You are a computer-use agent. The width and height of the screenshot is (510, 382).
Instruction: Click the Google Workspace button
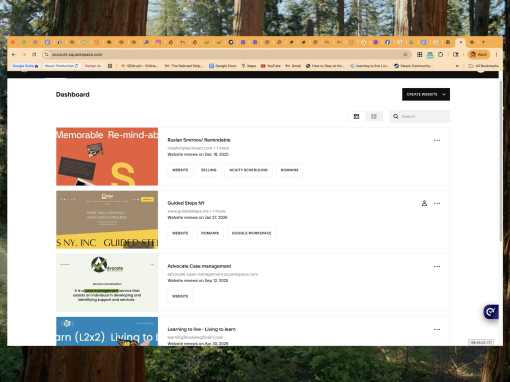(x=252, y=233)
